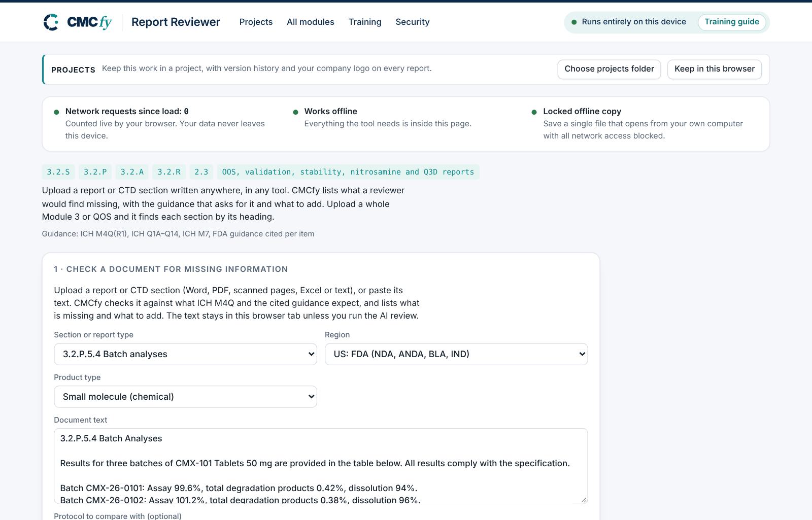Screen dimensions: 812x520
Task: Click the 'Works offline' heading
Action: coord(331,112)
